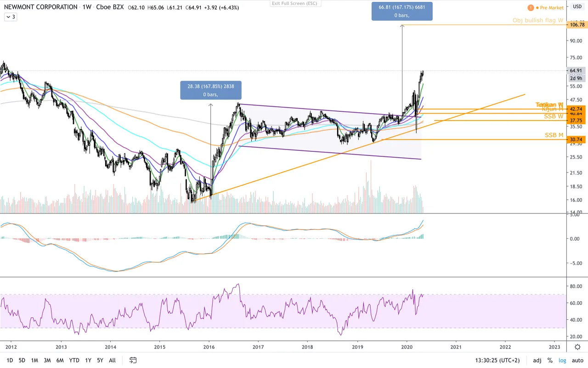
Task: Expand the collapsed indicators legend showing 3
Action: click(10, 17)
